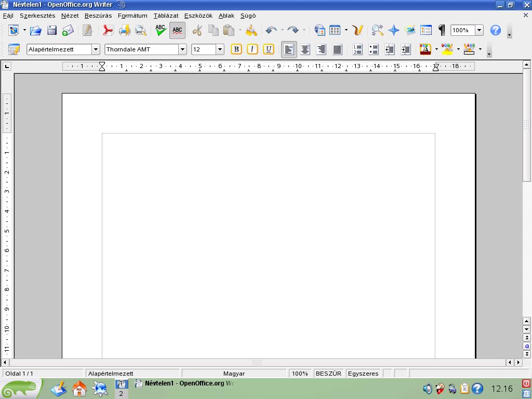This screenshot has width=532, height=399.
Task: Expand the Table insert dropdown arrow
Action: tap(346, 30)
